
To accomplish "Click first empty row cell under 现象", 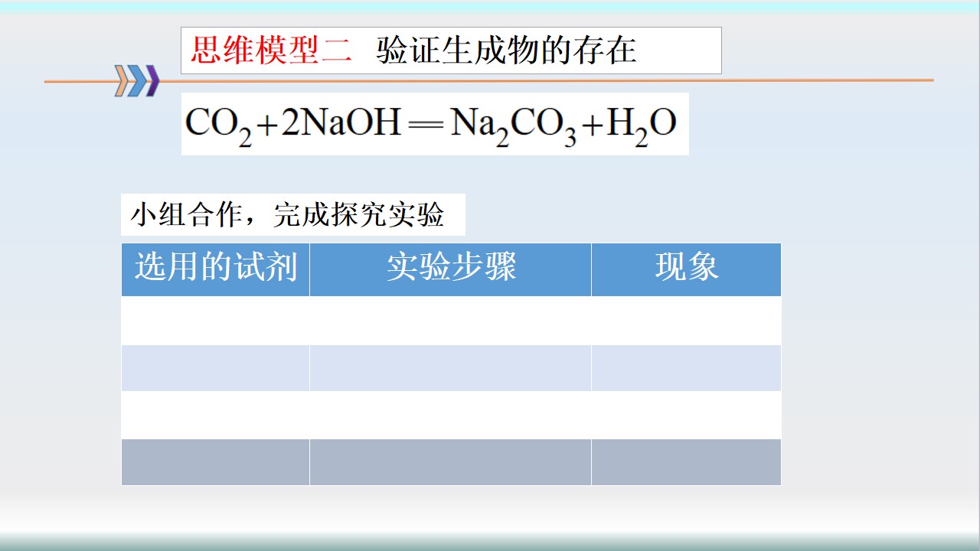I will (686, 321).
